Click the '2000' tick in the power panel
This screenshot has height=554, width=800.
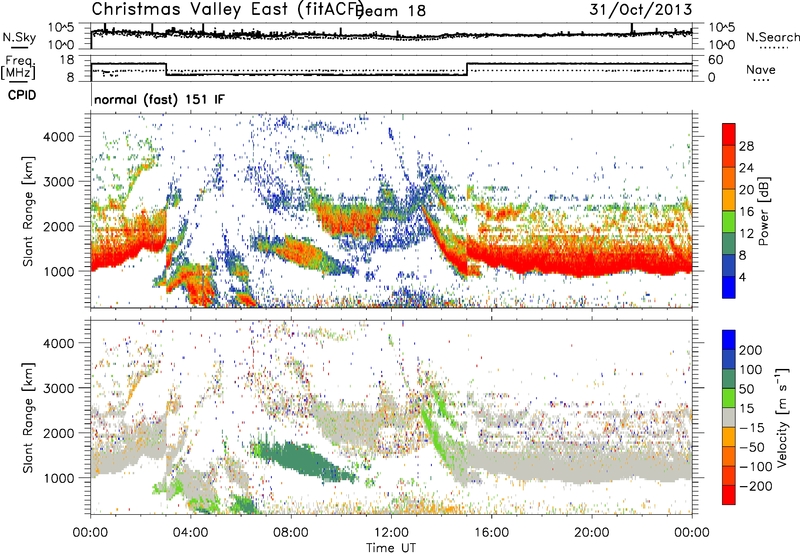point(58,226)
